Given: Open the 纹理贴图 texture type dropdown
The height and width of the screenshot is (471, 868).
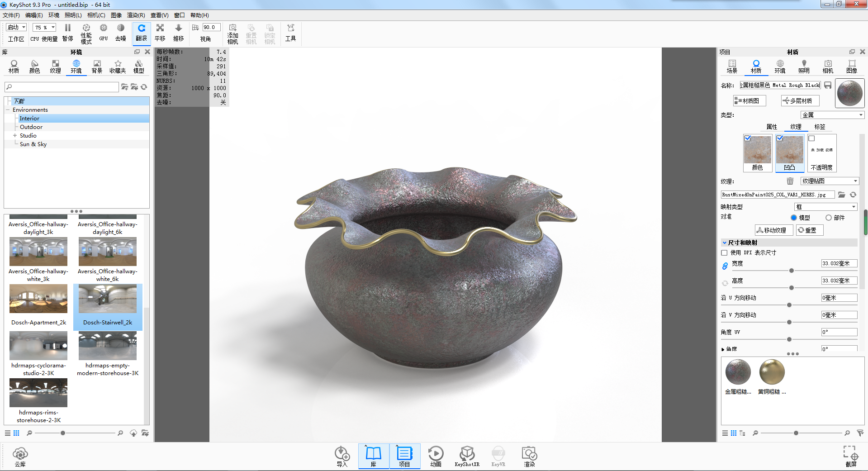Looking at the screenshot, I should tap(830, 181).
